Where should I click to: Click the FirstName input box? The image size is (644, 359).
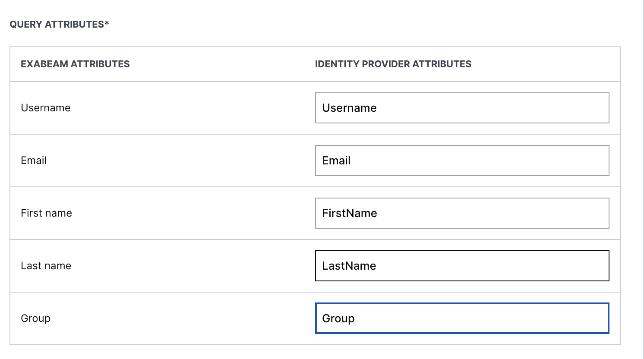click(x=462, y=213)
